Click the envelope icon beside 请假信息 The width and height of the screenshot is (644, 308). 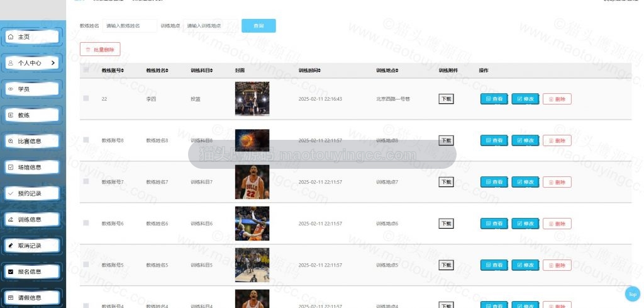11,298
